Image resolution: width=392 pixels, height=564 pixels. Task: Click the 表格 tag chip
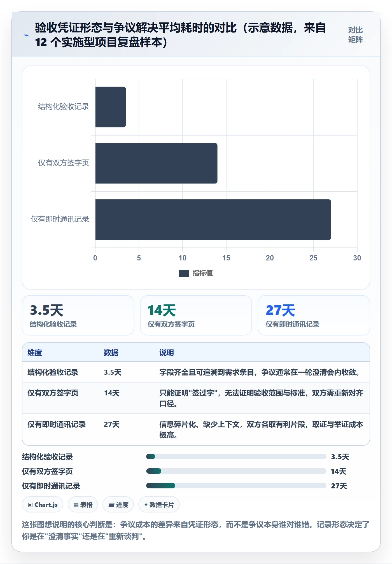(83, 505)
